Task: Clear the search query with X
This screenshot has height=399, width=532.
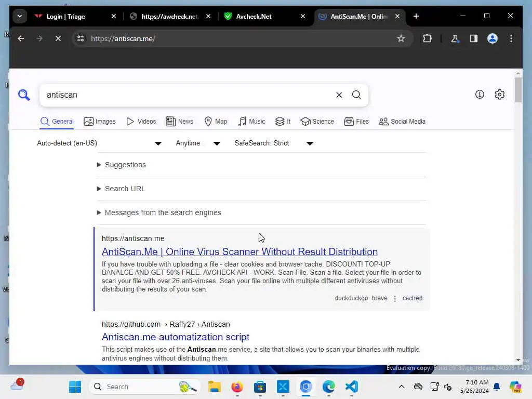Action: pos(339,95)
